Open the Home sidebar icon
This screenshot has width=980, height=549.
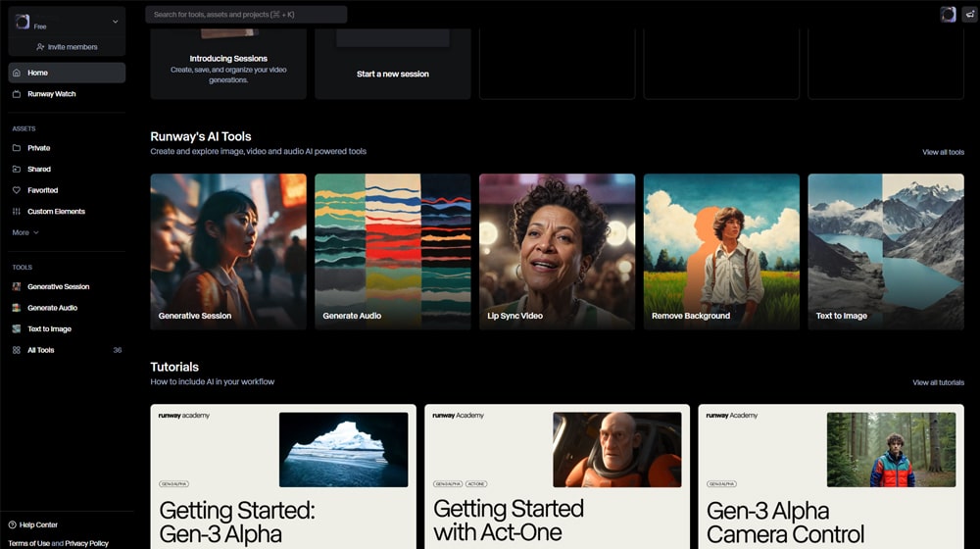point(17,73)
